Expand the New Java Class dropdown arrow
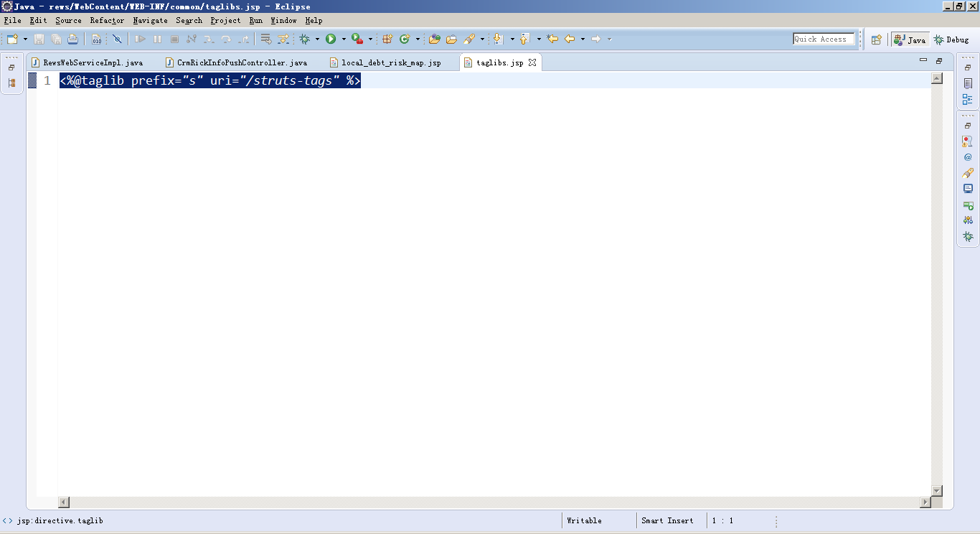Image resolution: width=980 pixels, height=534 pixels. click(418, 39)
